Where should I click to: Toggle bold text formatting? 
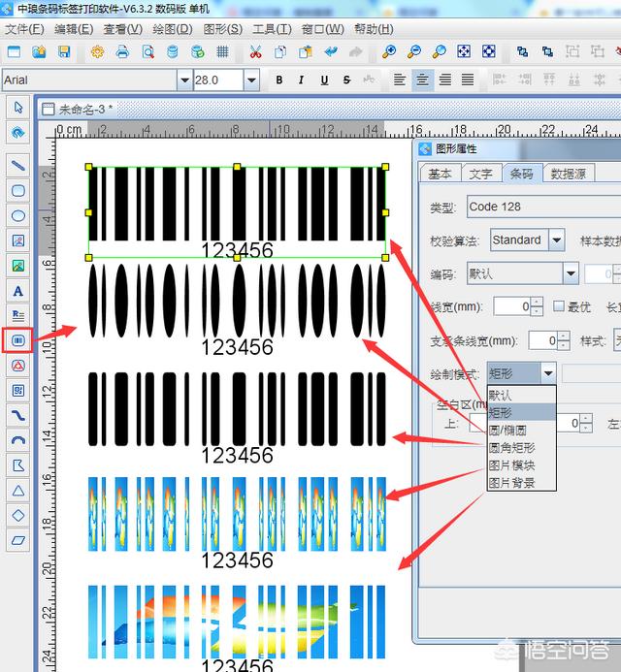(279, 80)
